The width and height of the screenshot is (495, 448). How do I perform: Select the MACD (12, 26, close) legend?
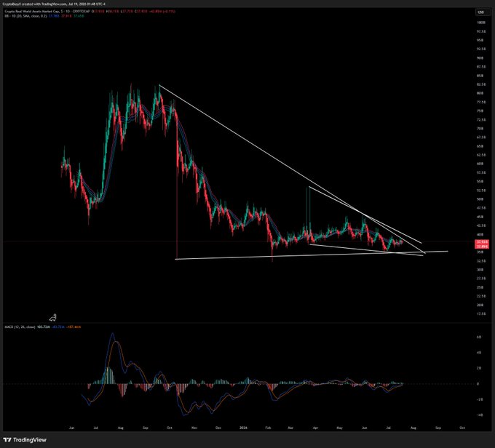(20, 327)
